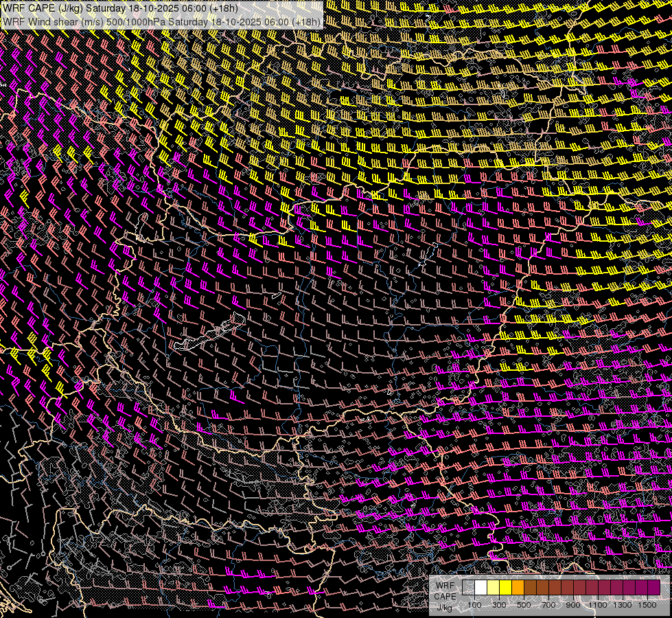Viewport: 672px width, 618px height.
Task: Select the 1500 legend tick label
Action: (x=647, y=605)
